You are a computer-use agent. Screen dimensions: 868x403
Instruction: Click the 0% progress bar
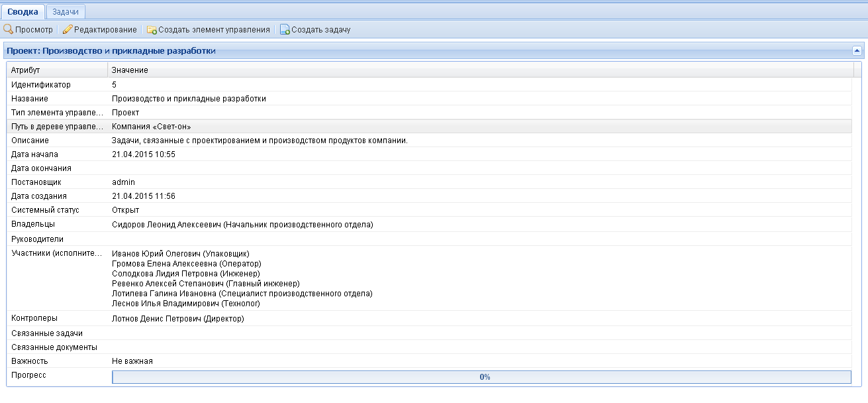(481, 377)
